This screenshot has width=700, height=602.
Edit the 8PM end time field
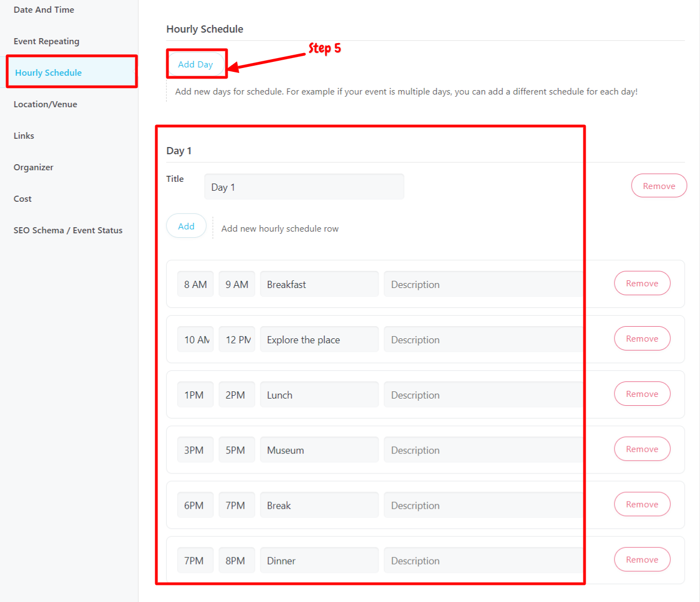[237, 561]
